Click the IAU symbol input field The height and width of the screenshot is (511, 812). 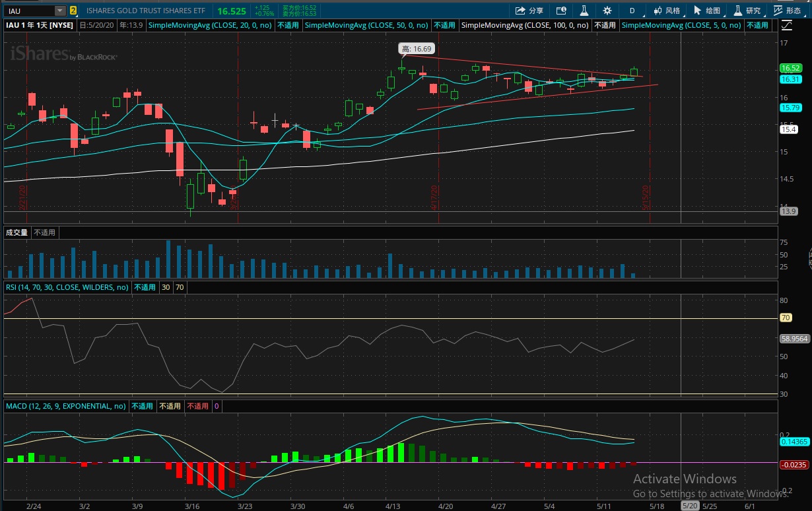(28, 11)
